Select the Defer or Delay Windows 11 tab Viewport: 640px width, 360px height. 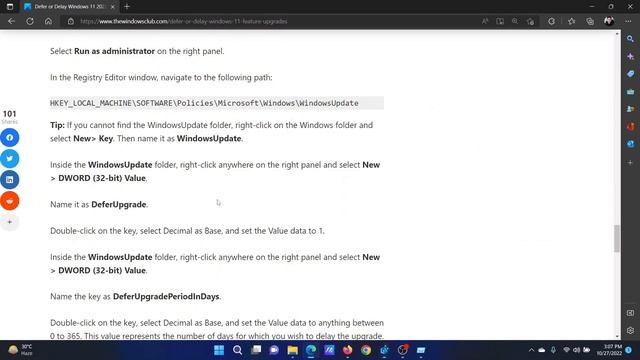click(69, 7)
